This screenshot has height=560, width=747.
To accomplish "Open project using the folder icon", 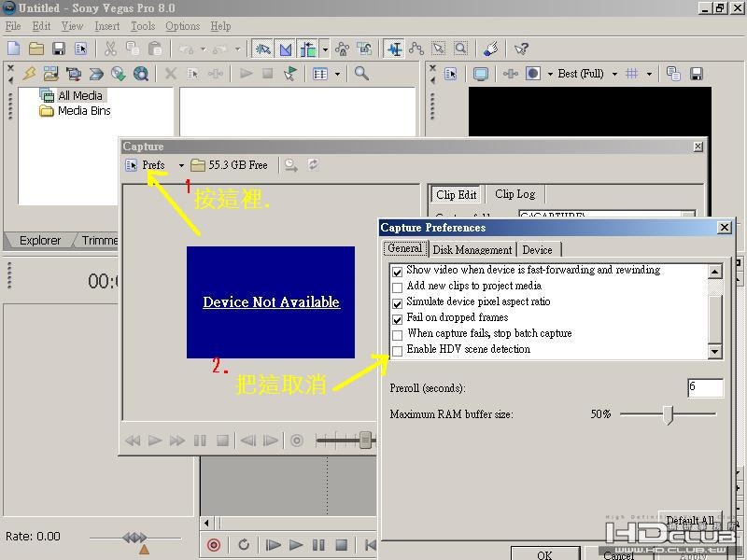I will pyautogui.click(x=36, y=49).
